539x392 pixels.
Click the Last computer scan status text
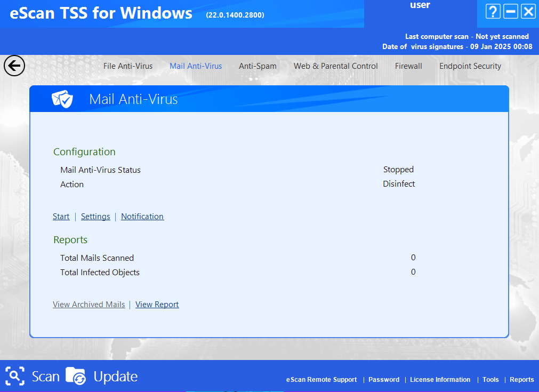(x=467, y=36)
